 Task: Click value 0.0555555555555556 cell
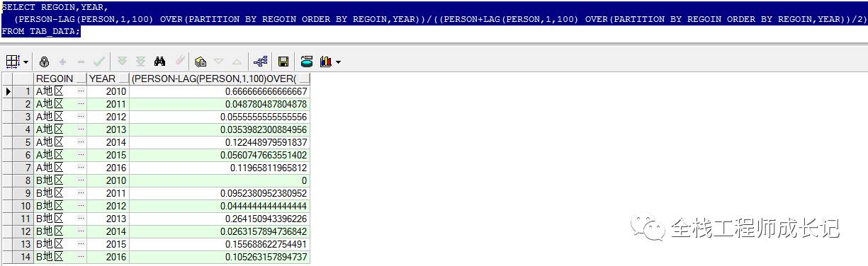pyautogui.click(x=220, y=117)
